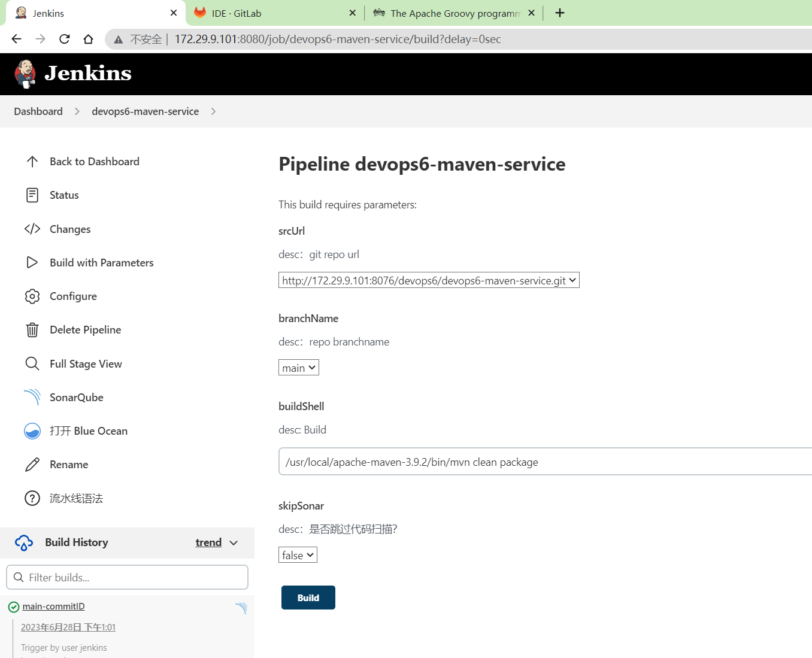Close the Apache Groovy tab
The width and height of the screenshot is (812, 658).
click(531, 13)
